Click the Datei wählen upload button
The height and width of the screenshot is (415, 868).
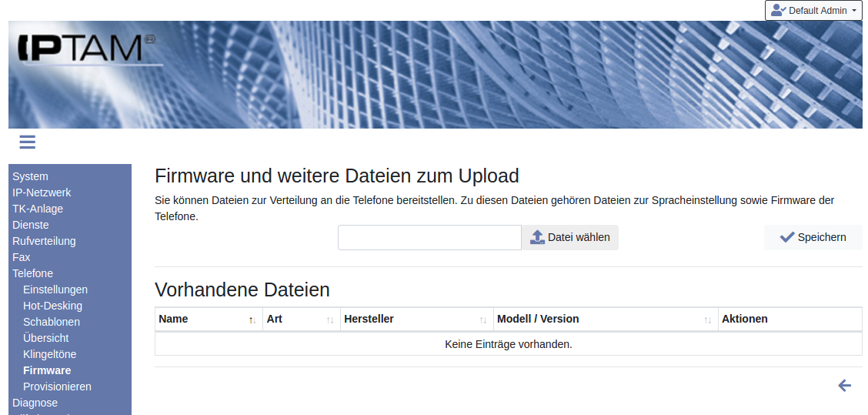click(570, 237)
